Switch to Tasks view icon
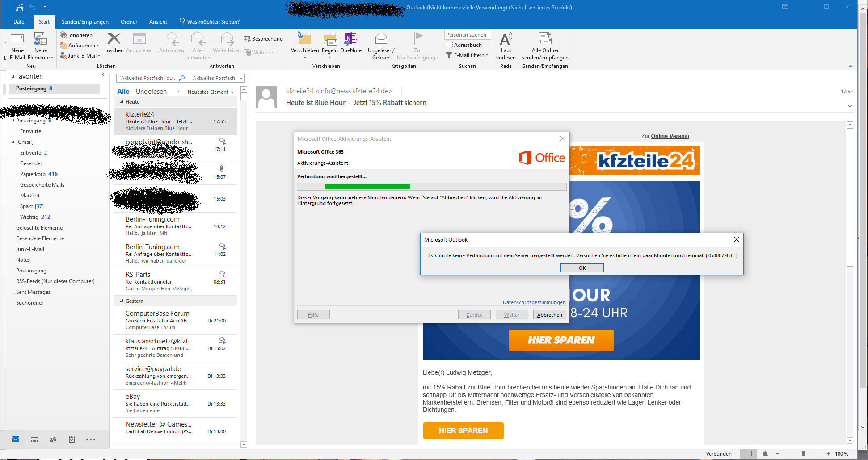Image resolution: width=868 pixels, height=460 pixels. point(72,439)
